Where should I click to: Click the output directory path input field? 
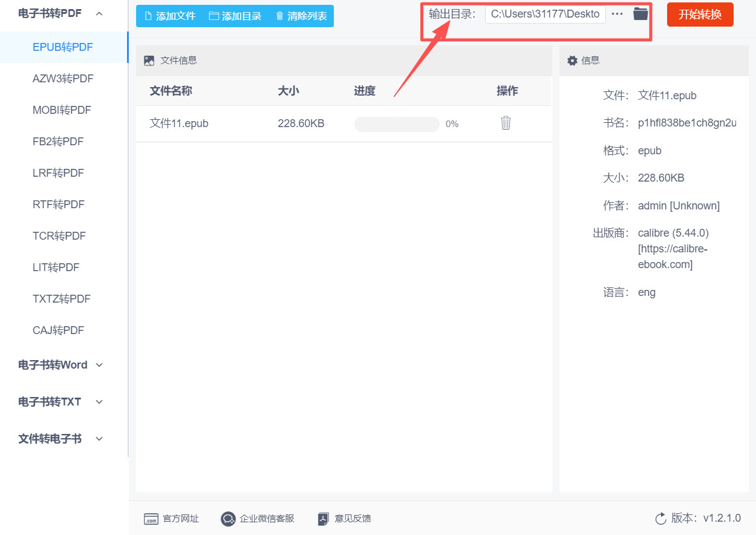coord(544,15)
